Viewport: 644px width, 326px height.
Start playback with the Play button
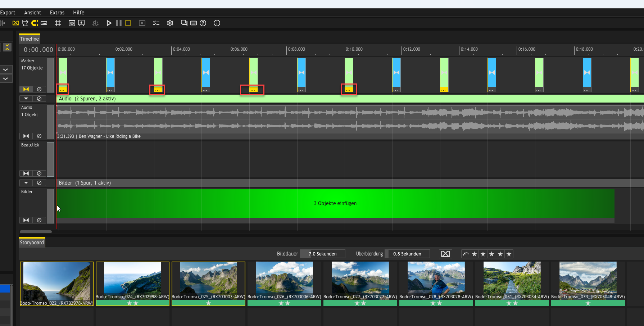(x=109, y=23)
